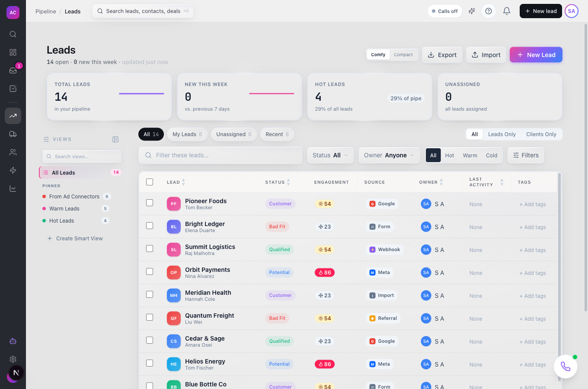Open the Status All dropdown
This screenshot has width=588, height=389.
point(330,155)
